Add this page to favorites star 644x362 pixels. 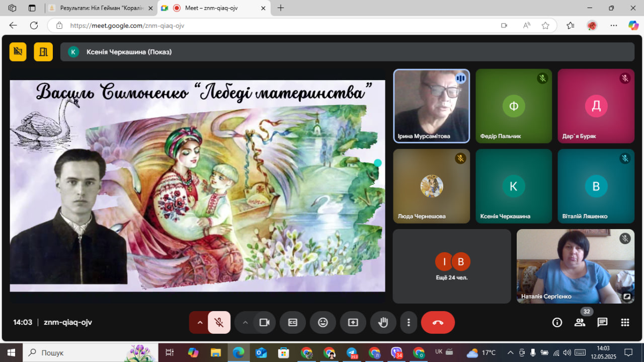pos(545,26)
